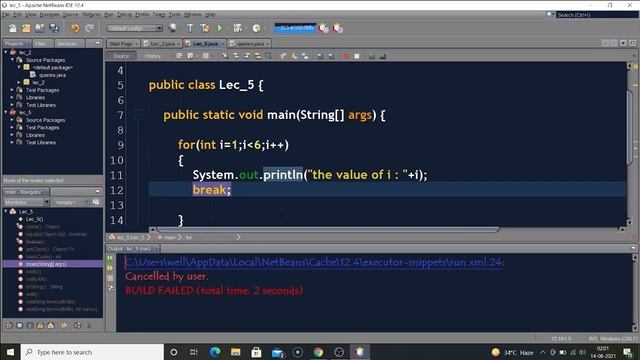Click the Open Project toolbar icon

(x=40, y=28)
